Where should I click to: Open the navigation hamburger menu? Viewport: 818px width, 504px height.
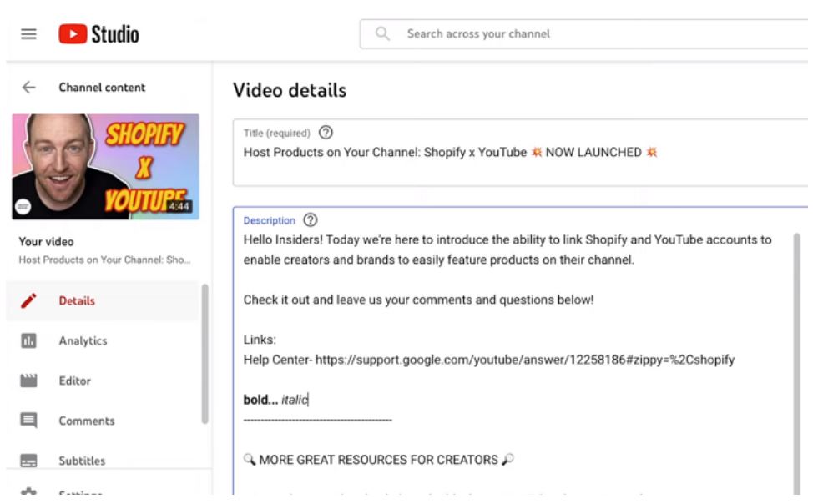[x=28, y=33]
